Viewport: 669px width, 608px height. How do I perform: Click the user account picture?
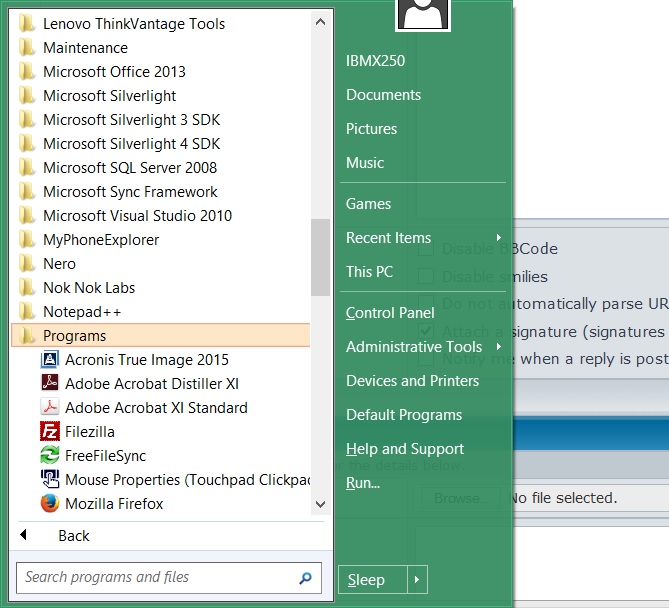(x=423, y=14)
